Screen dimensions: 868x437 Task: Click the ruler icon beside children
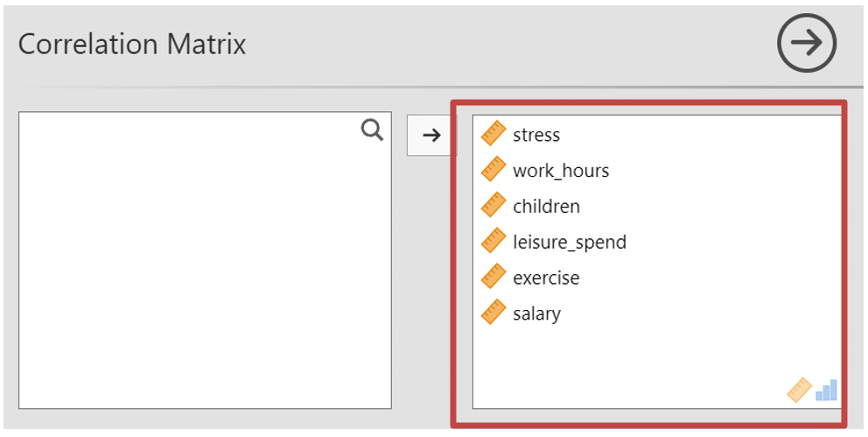(493, 206)
